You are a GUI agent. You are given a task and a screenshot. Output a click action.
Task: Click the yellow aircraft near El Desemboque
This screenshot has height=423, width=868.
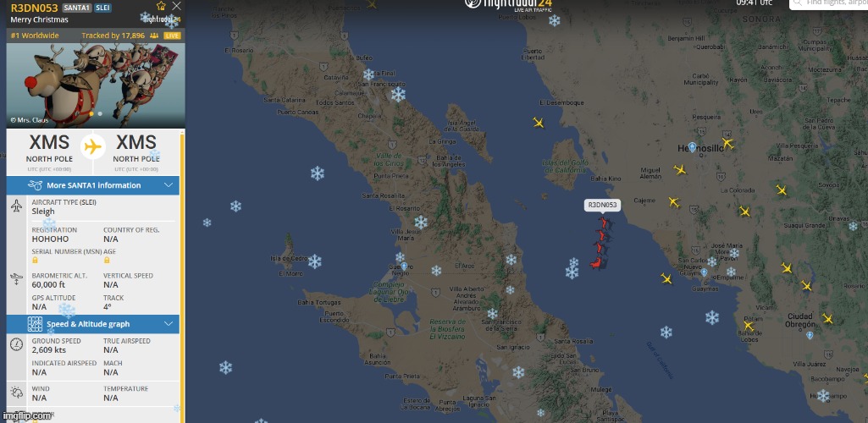[x=538, y=122]
